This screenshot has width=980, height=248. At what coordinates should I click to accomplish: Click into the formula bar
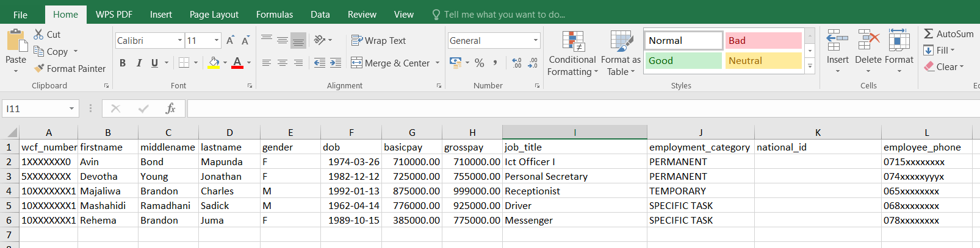click(x=583, y=108)
